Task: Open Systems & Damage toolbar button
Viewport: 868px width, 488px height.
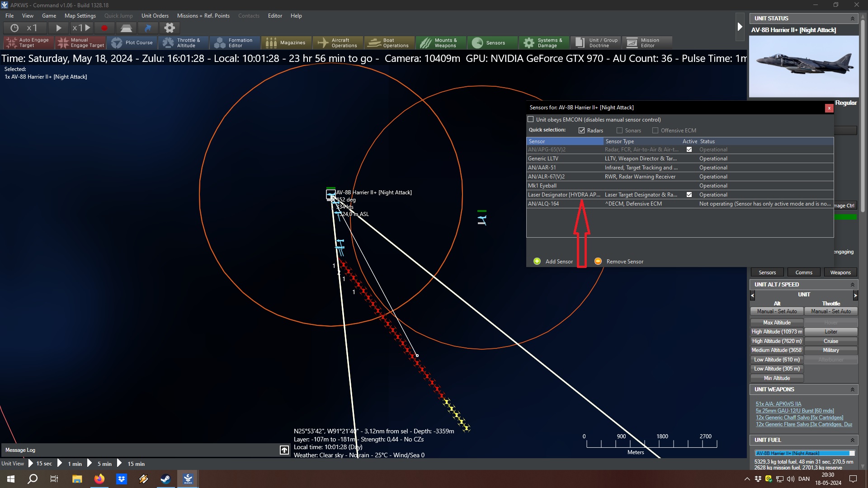Action: coord(543,43)
